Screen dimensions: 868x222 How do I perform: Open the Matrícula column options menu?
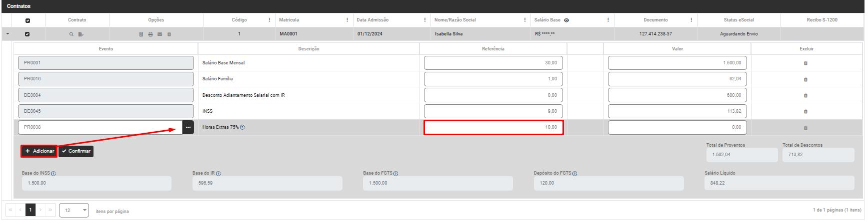347,20
